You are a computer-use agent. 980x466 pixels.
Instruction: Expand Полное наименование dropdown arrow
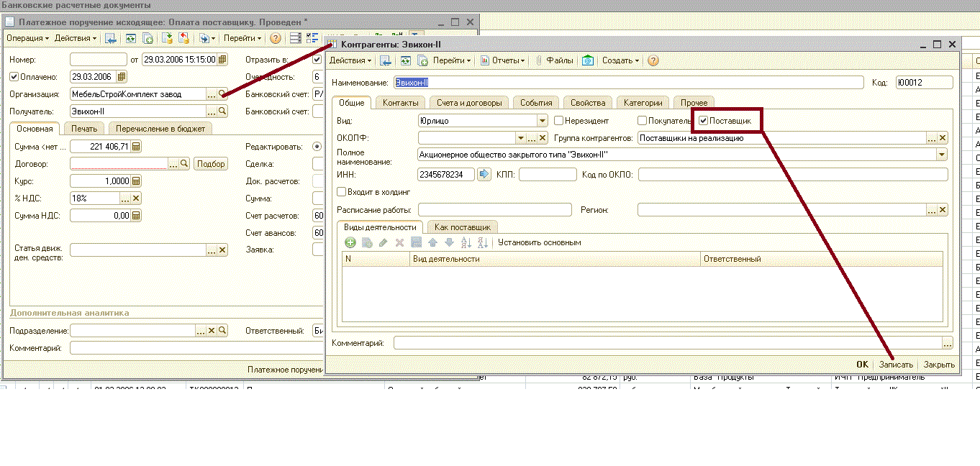(x=942, y=155)
